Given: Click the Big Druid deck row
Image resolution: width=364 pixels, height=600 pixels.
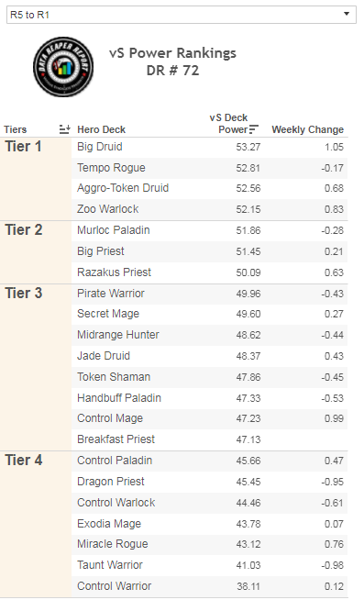Looking at the screenshot, I should click(210, 148).
